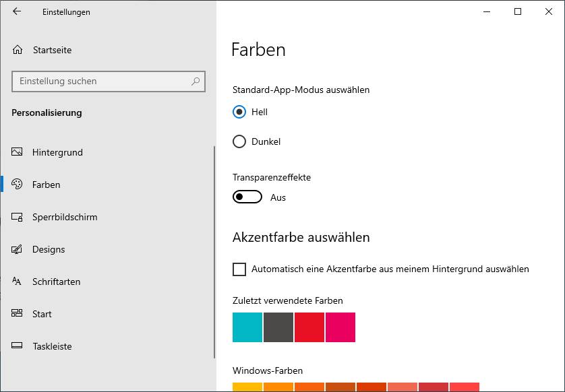Select the Hell app mode
Image resolution: width=565 pixels, height=392 pixels.
tap(239, 112)
